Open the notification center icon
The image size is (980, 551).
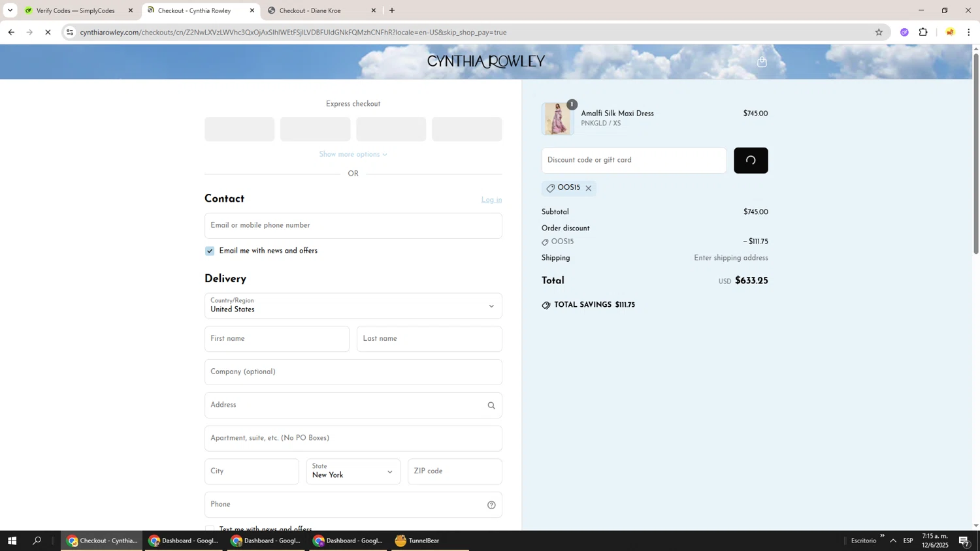point(964,541)
